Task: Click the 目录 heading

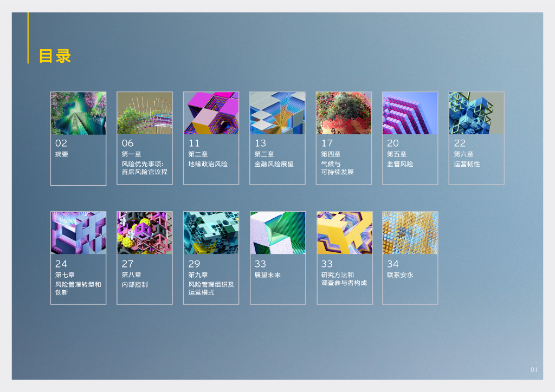Action: pos(55,56)
